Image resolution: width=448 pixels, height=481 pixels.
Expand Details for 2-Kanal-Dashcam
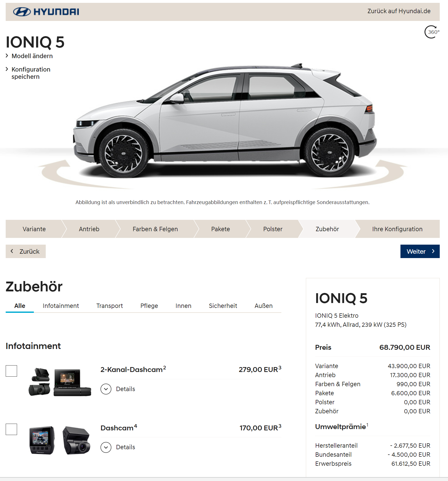point(118,389)
